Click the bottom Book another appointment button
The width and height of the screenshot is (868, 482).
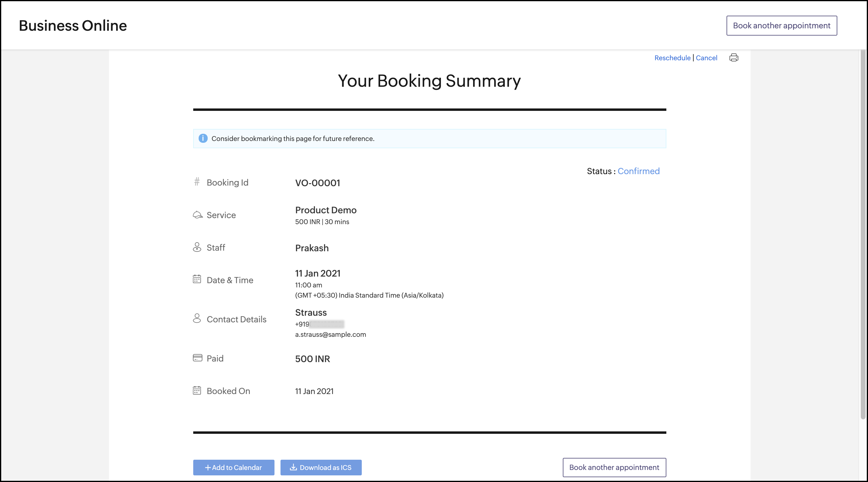coord(614,468)
